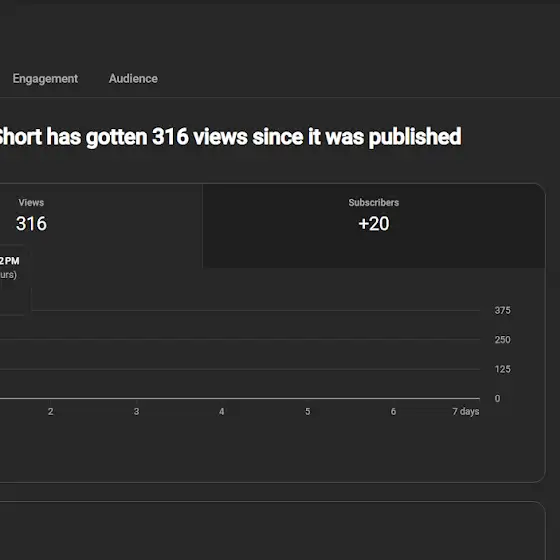The image size is (560, 560).
Task: Click the 250 horizontal gridline in chart
Action: (240, 339)
